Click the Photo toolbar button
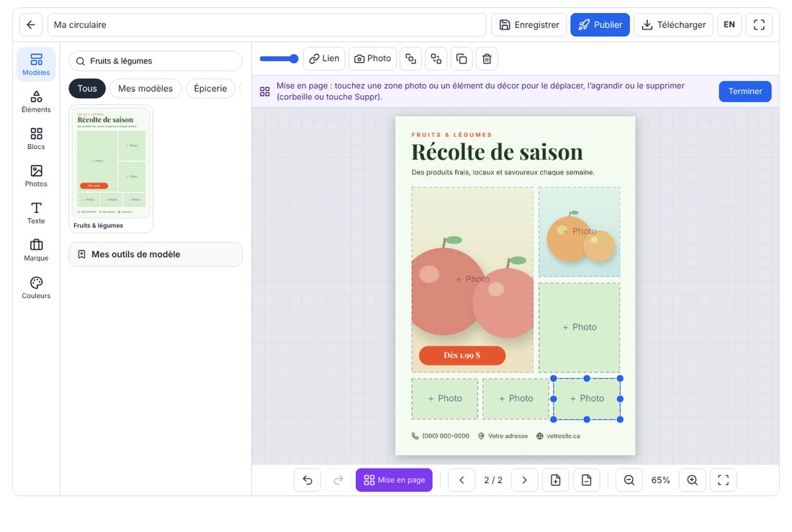 click(373, 58)
